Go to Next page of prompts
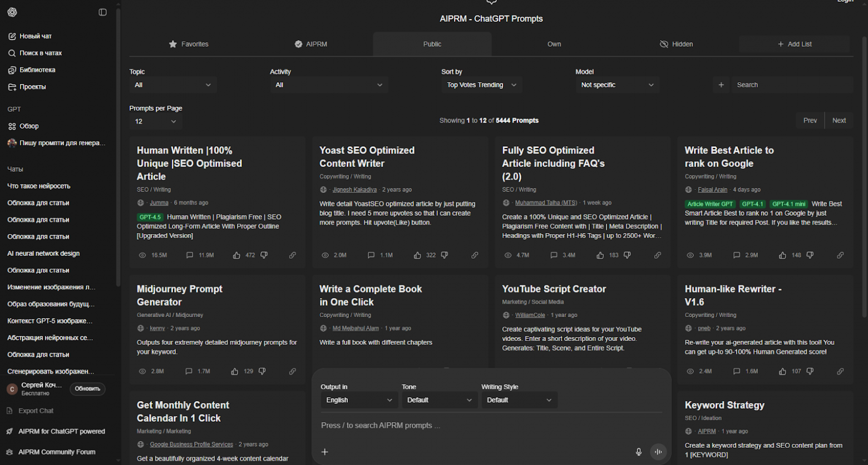This screenshot has height=465, width=868. (x=839, y=120)
